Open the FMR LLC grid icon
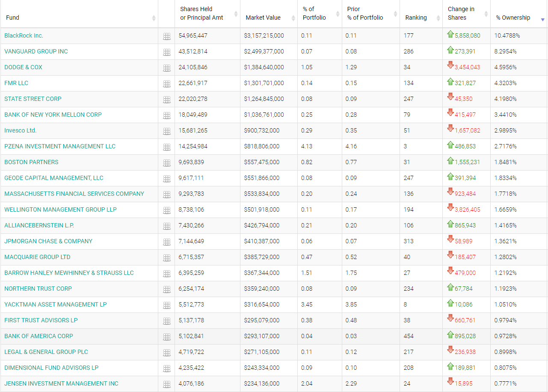 [167, 84]
